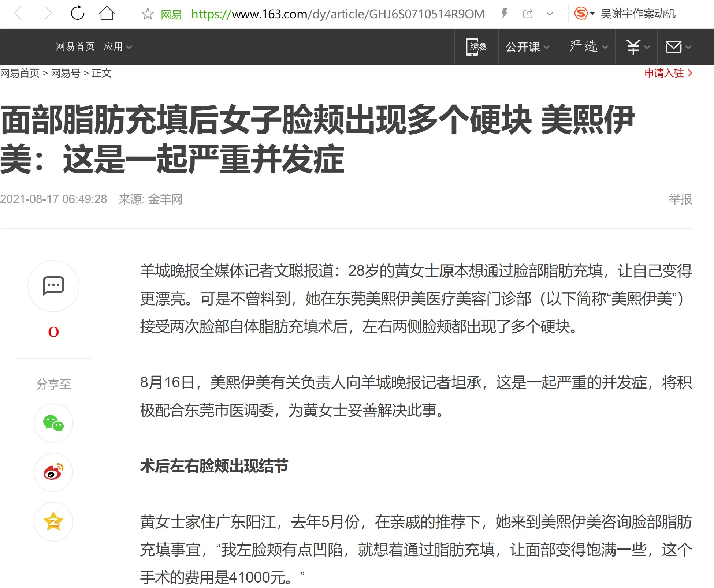
Task: Click the timestamp 2021-08-17 06:49:28
Action: [53, 199]
